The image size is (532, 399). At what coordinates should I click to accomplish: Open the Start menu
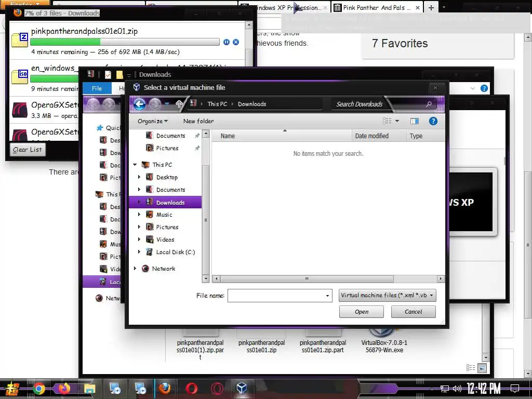pyautogui.click(x=12, y=389)
